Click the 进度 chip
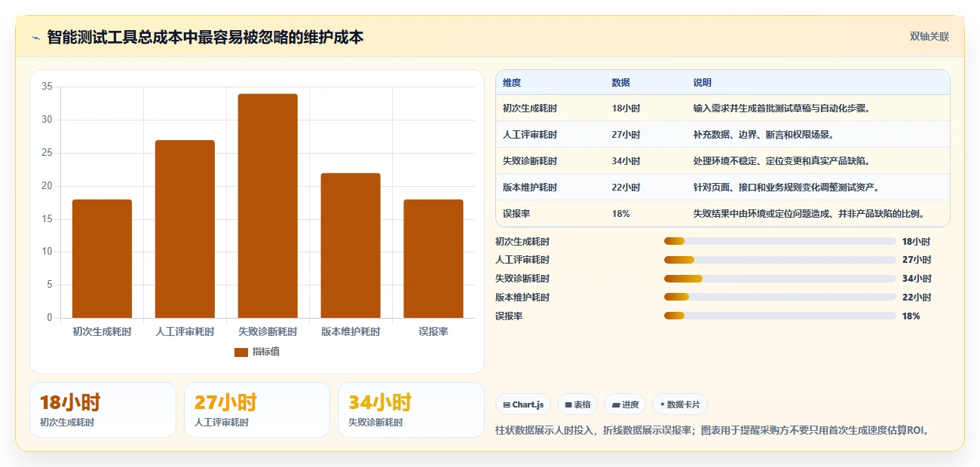The width and height of the screenshot is (980, 467). click(x=625, y=404)
